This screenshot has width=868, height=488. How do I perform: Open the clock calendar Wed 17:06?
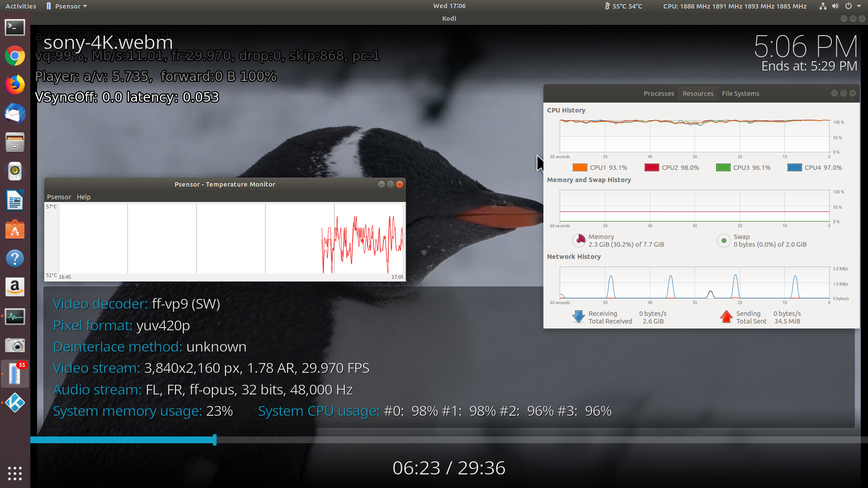pyautogui.click(x=449, y=6)
